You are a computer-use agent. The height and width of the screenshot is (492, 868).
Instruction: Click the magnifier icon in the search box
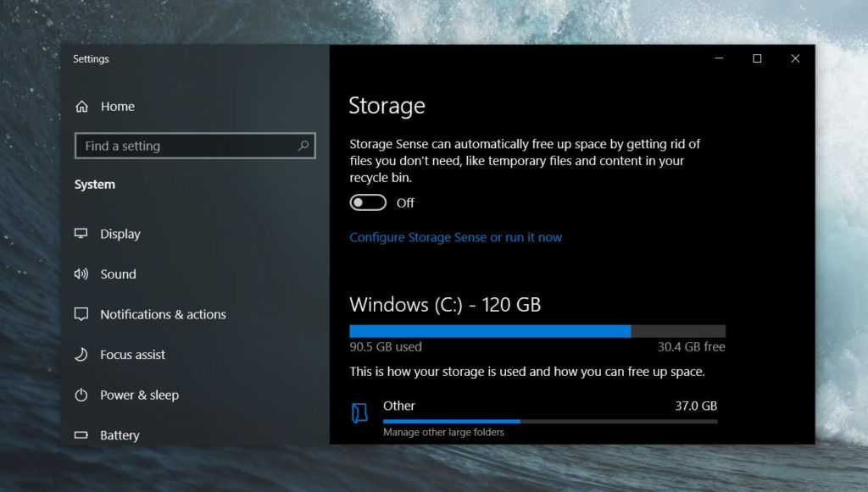tap(303, 146)
